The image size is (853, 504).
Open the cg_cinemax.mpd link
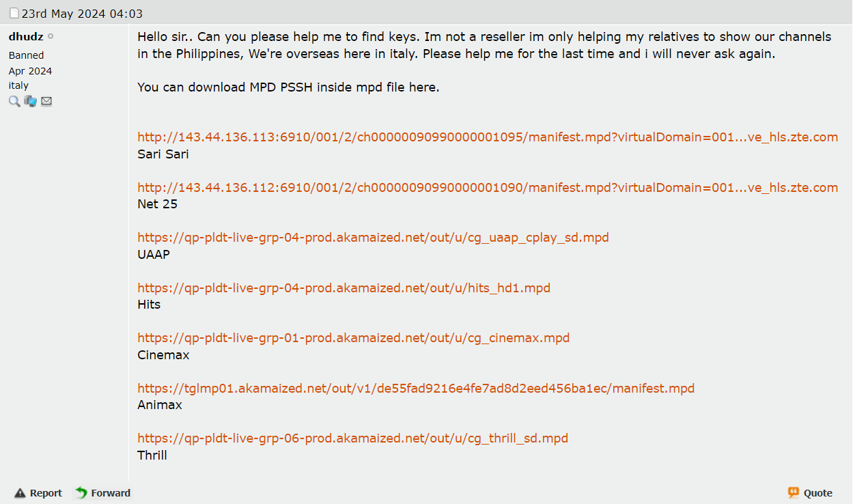click(x=353, y=338)
